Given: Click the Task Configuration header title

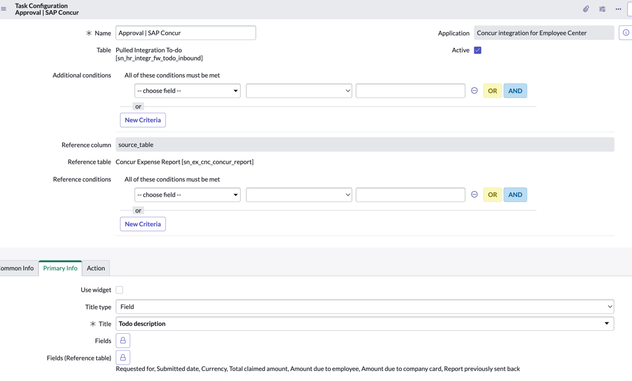Looking at the screenshot, I should (42, 6).
